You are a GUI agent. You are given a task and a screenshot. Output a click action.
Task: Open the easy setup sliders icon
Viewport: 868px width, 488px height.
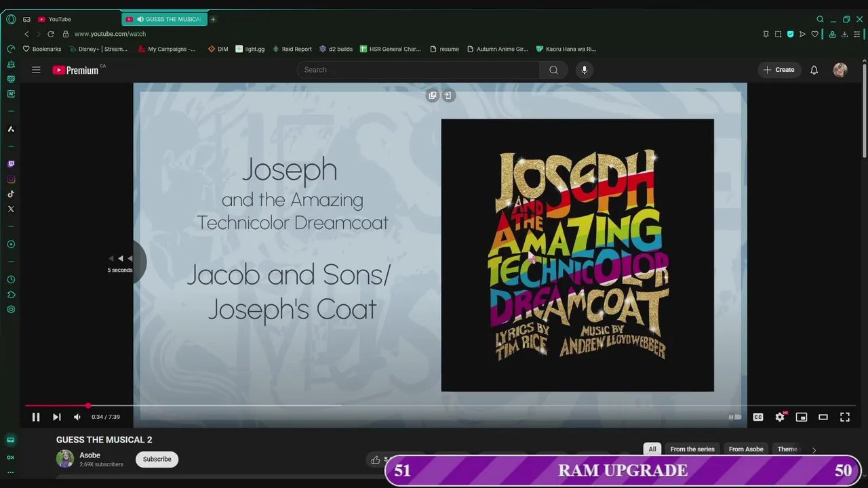pyautogui.click(x=857, y=34)
